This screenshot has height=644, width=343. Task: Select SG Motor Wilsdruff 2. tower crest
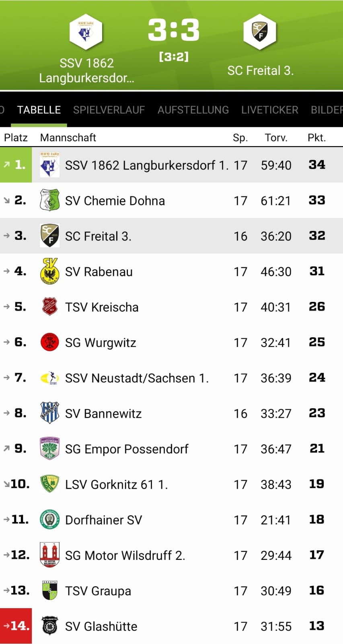pos(50,555)
